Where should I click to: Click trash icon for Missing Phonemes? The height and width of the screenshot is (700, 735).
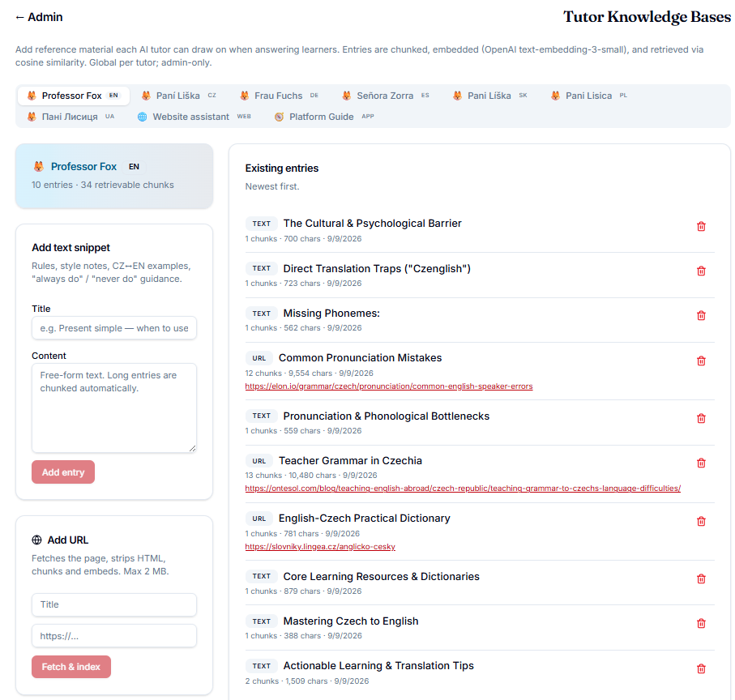(x=701, y=315)
